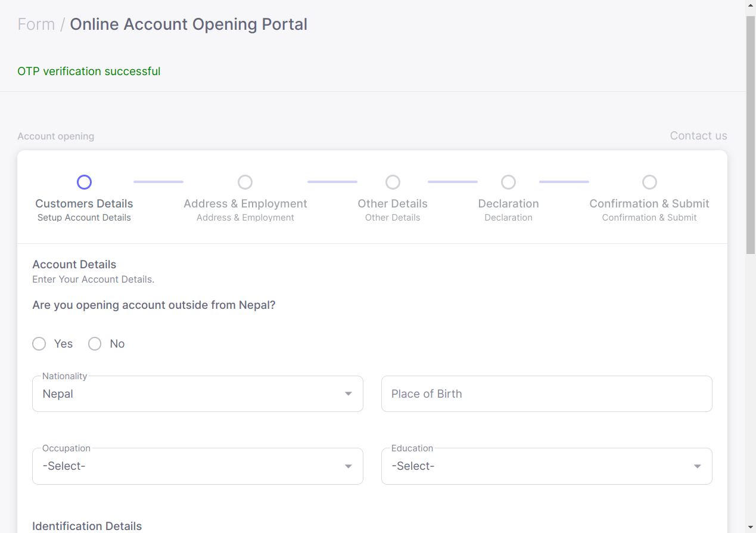Click the Declaration step circle
Image resolution: width=756 pixels, height=533 pixels.
508,182
